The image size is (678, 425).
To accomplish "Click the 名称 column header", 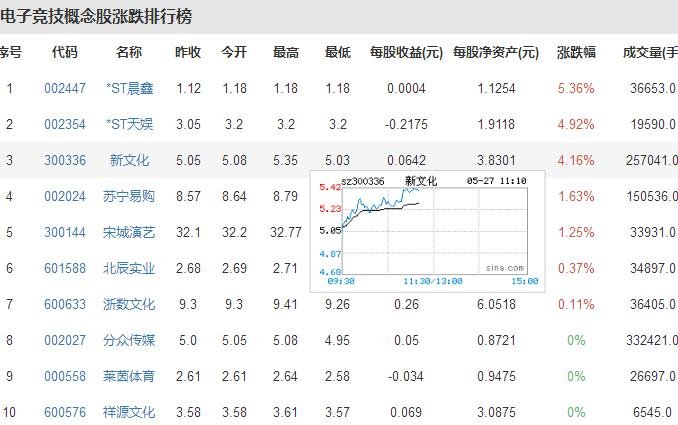I will 129,52.
